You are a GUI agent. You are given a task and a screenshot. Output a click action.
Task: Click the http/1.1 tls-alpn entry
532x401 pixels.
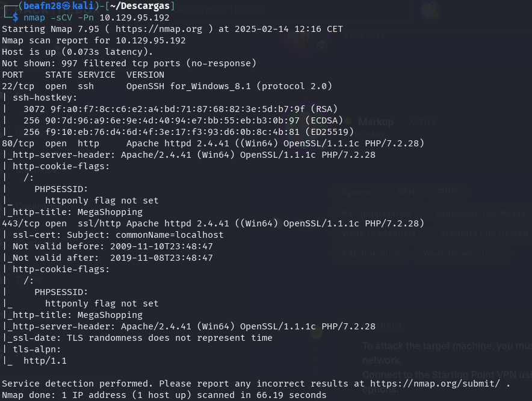point(45,361)
